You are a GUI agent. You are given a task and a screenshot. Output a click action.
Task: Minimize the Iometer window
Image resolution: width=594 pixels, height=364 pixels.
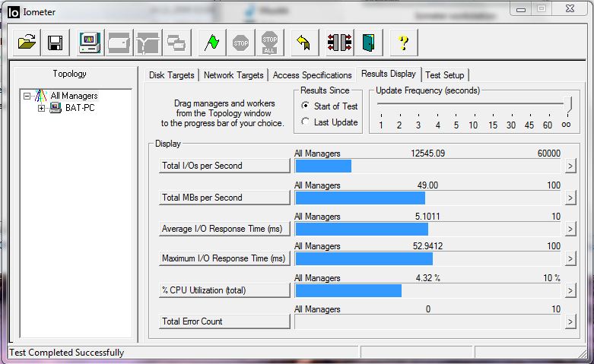tap(521, 9)
